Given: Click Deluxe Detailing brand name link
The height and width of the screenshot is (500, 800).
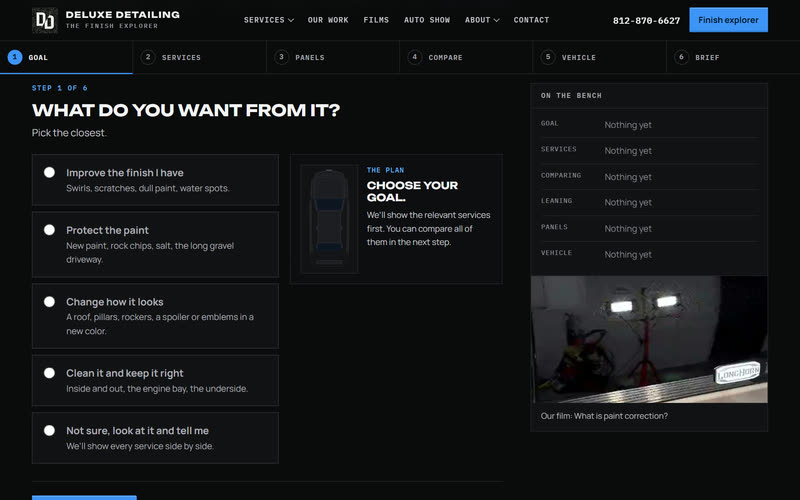Looking at the screenshot, I should (122, 15).
